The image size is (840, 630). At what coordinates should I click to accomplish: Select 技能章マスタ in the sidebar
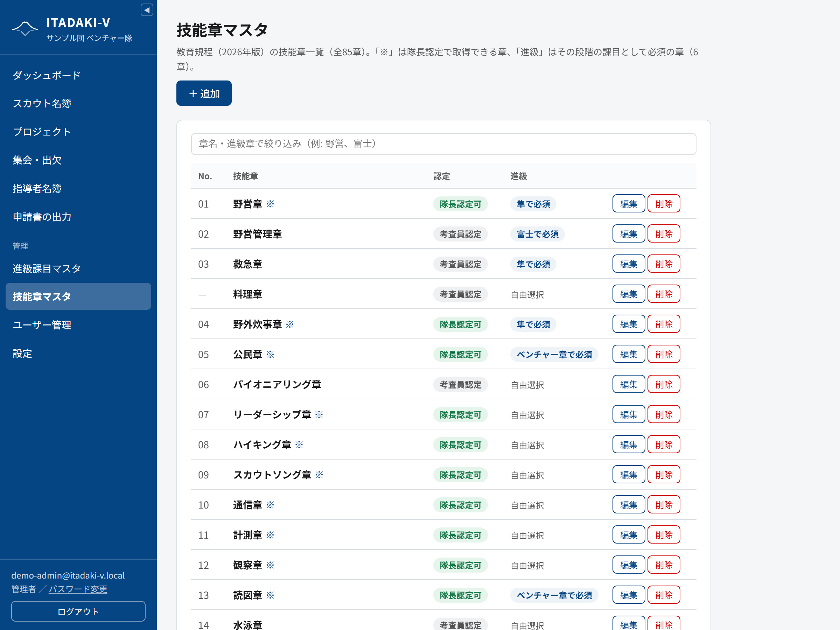[x=78, y=296]
